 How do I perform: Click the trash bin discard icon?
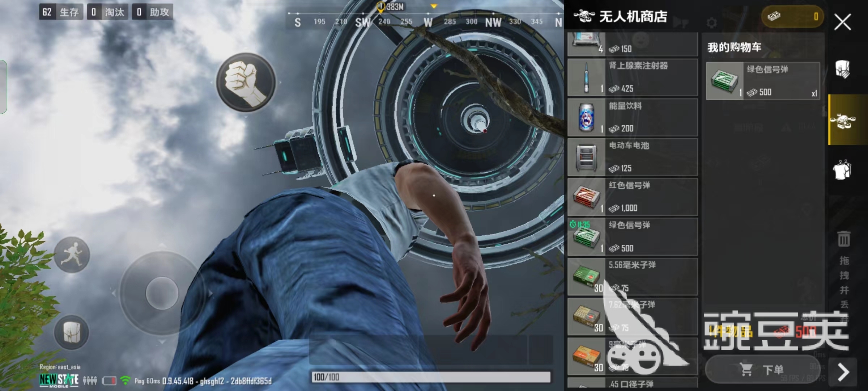click(844, 239)
